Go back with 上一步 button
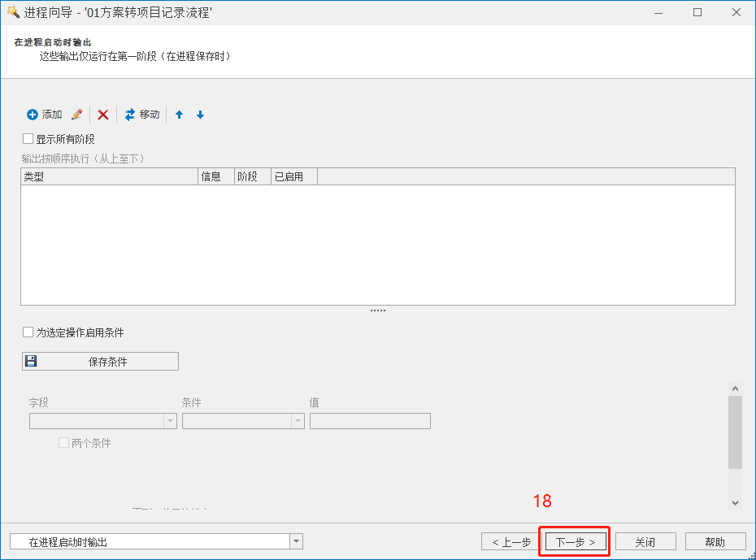Image resolution: width=756 pixels, height=560 pixels. click(511, 541)
